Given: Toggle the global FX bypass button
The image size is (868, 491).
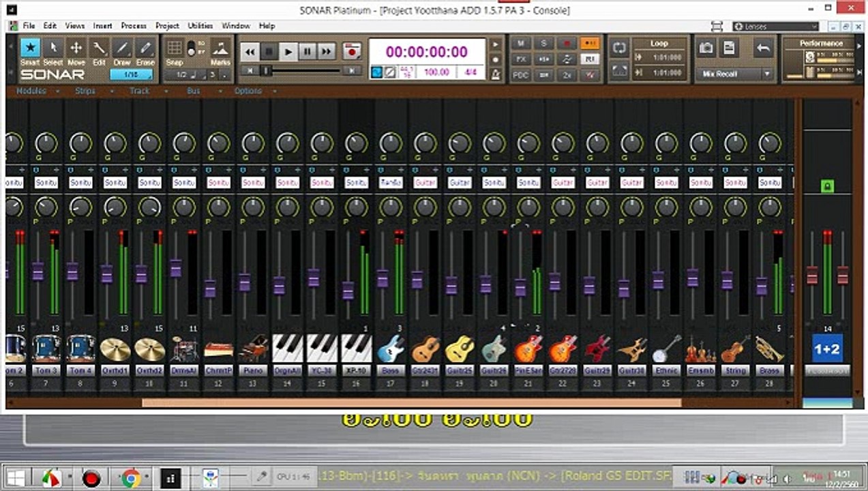Looking at the screenshot, I should (521, 59).
